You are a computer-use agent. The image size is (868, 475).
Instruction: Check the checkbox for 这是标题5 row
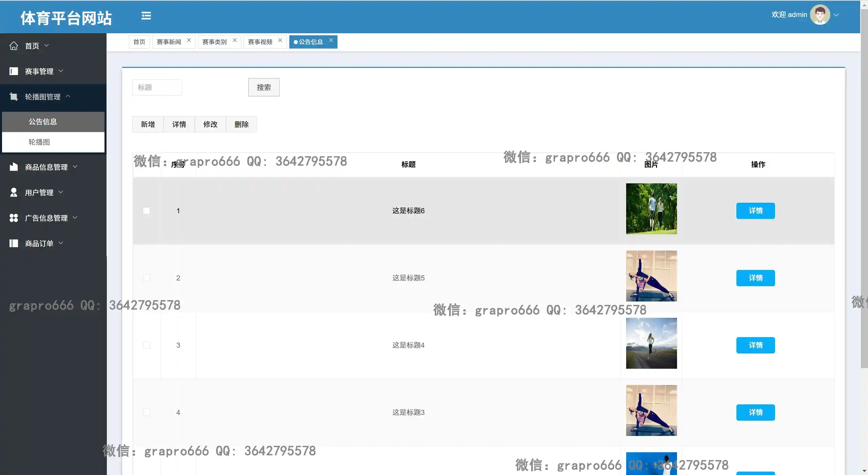147,277
